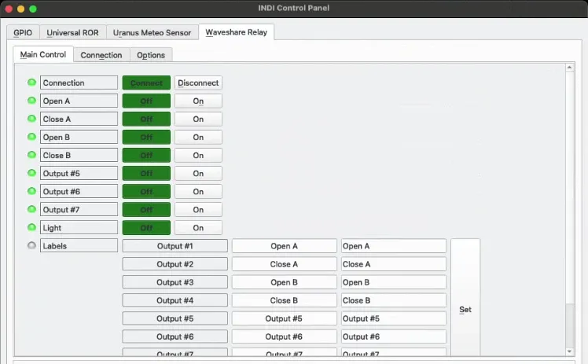Click the green Connect button

[146, 83]
